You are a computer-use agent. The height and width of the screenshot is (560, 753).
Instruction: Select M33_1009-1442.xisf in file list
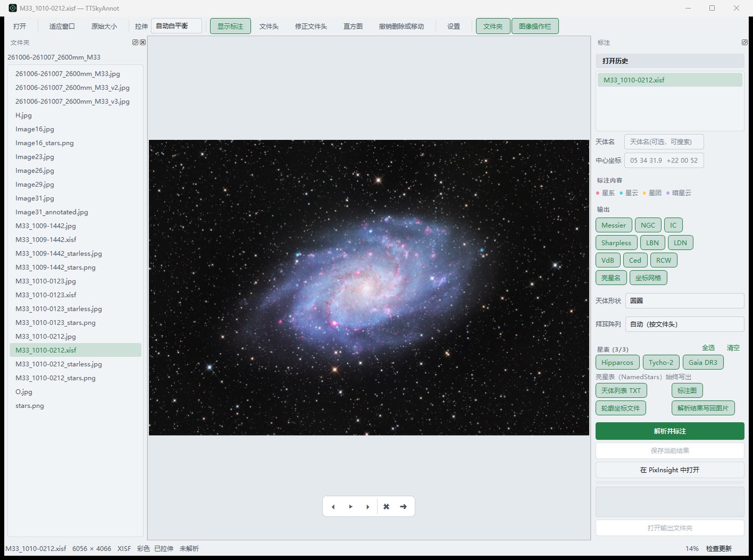tap(75, 239)
